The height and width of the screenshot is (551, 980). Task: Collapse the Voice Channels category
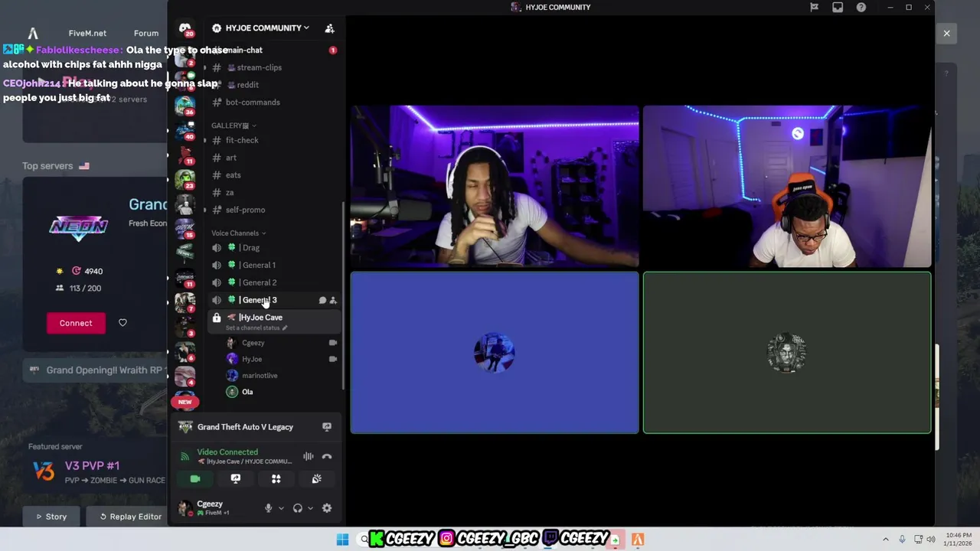tap(239, 233)
